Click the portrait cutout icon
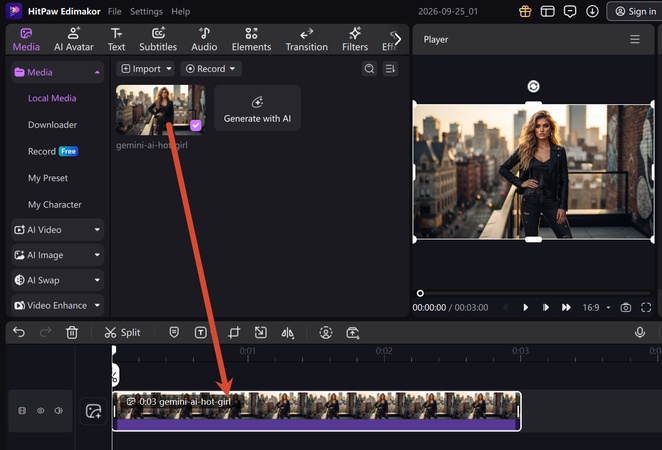The image size is (662, 450). tap(326, 333)
